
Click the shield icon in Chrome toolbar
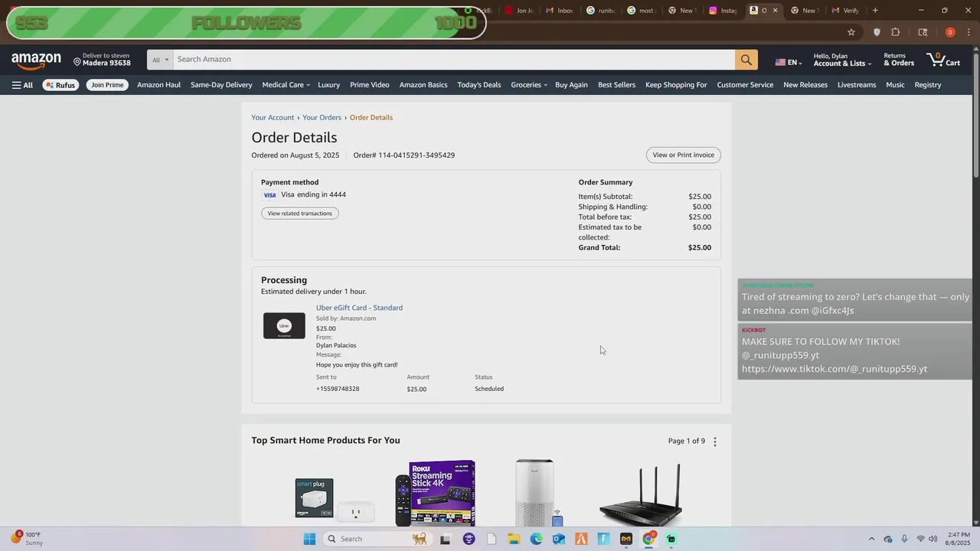[877, 32]
